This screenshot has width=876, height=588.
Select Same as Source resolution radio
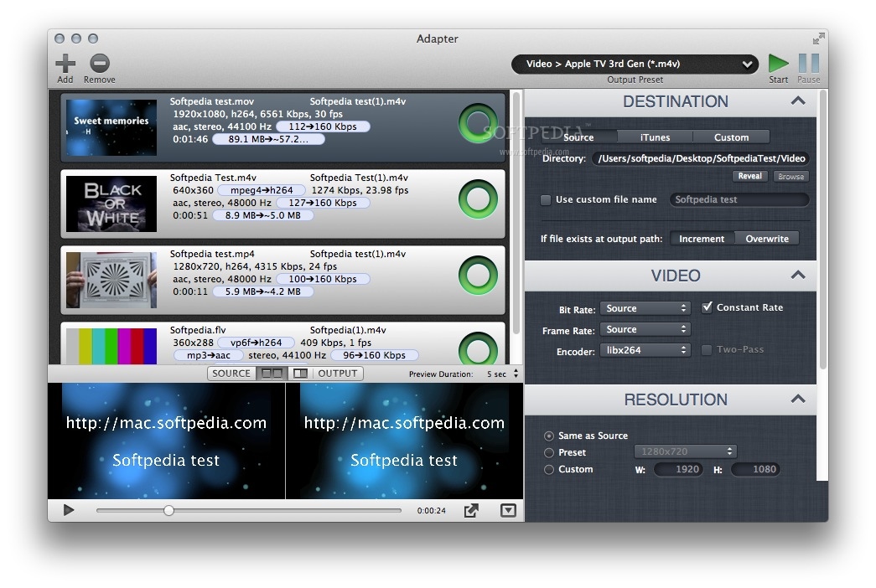pyautogui.click(x=549, y=436)
